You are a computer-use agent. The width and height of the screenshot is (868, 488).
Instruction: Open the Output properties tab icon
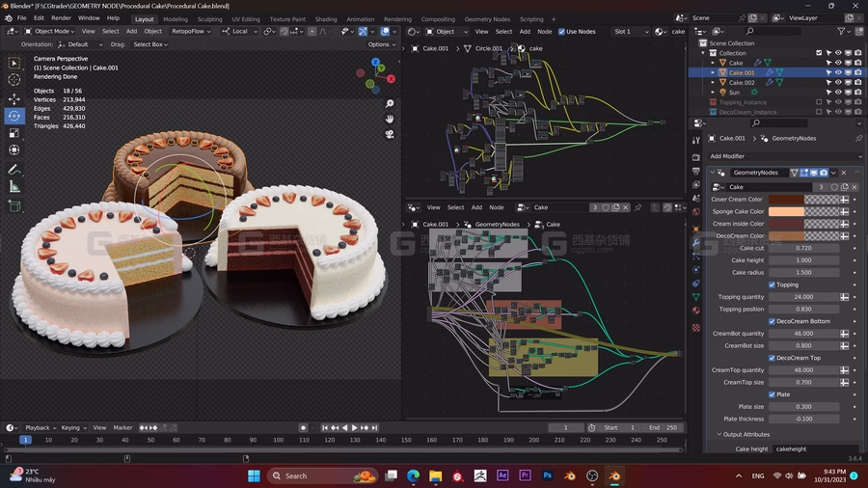(x=696, y=171)
